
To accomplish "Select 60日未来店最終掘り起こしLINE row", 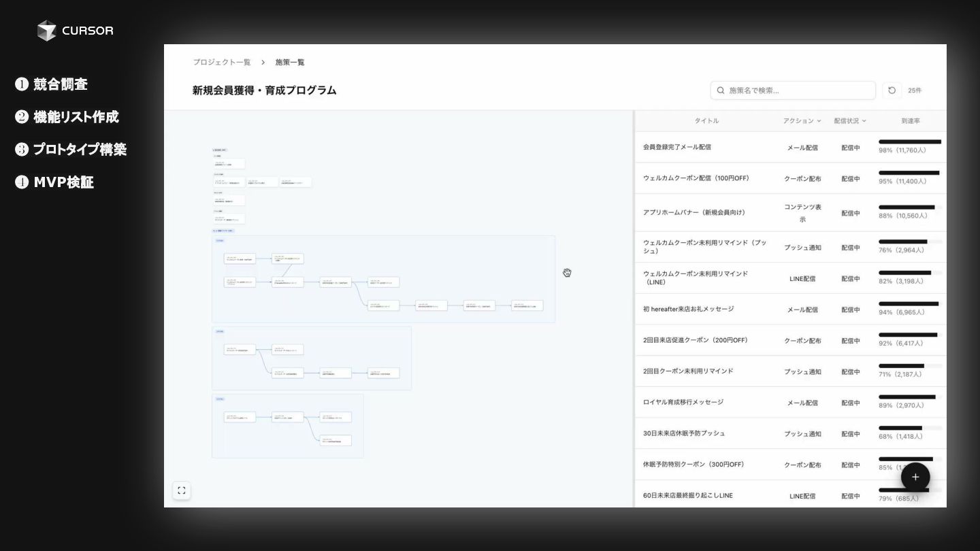I will [790, 495].
